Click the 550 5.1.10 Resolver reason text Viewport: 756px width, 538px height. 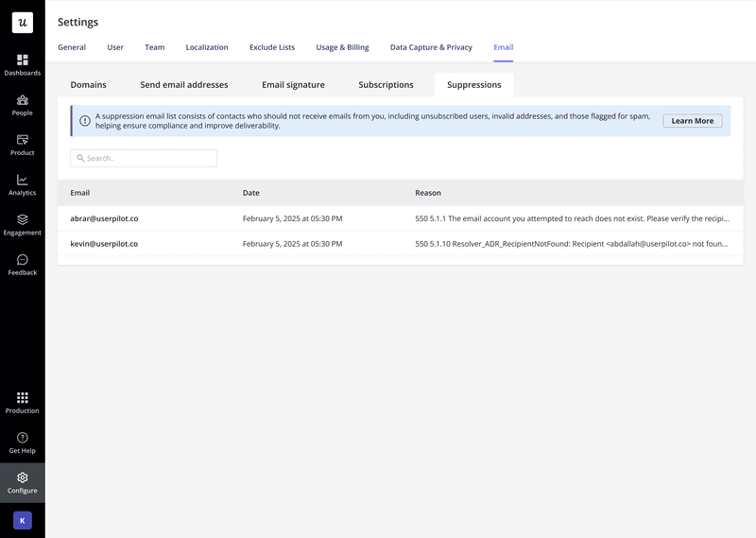pos(572,244)
